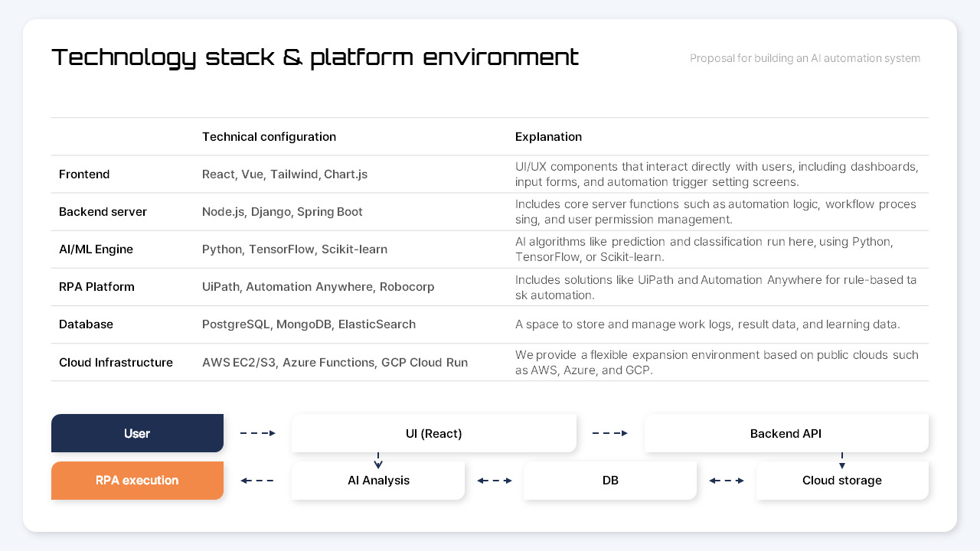This screenshot has width=980, height=551.
Task: Click the Cloud Infrastructure explanation about public clouds
Action: [x=717, y=363]
